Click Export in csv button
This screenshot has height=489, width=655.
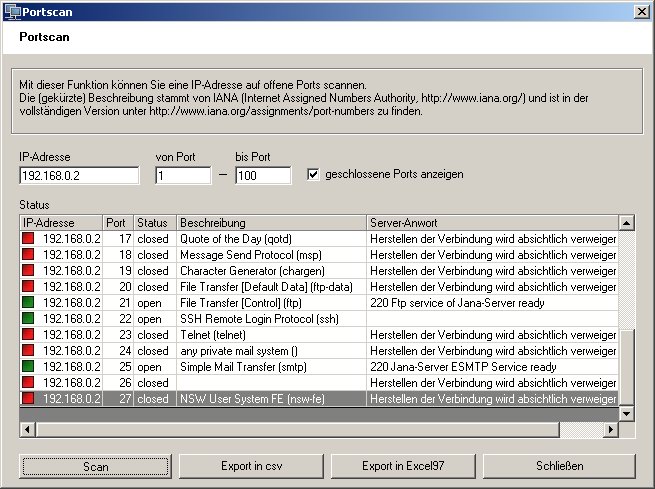point(251,466)
